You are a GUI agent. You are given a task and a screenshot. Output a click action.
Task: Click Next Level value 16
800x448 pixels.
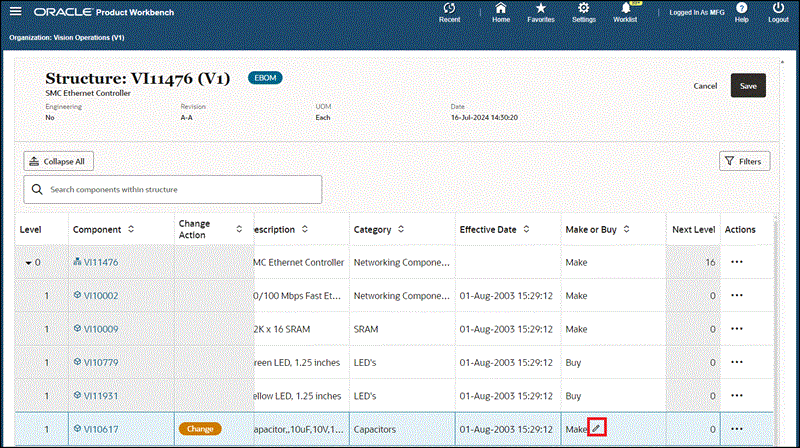pyautogui.click(x=710, y=262)
